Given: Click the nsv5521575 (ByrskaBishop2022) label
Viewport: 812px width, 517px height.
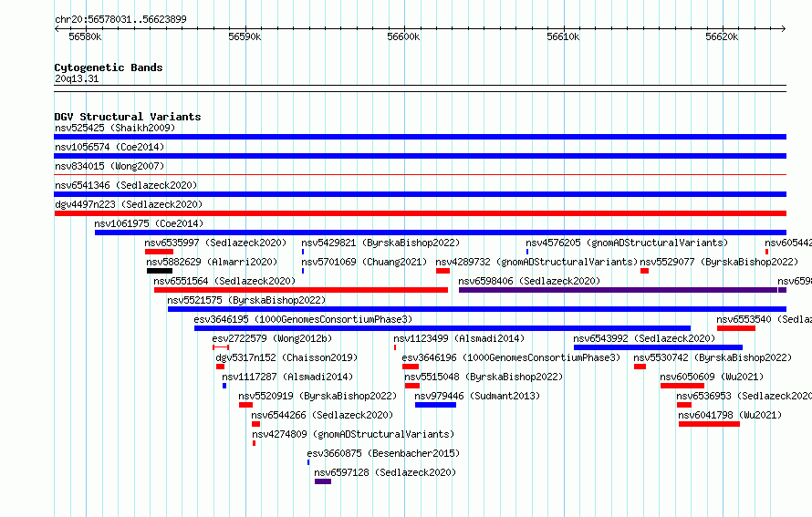Looking at the screenshot, I should point(246,300).
